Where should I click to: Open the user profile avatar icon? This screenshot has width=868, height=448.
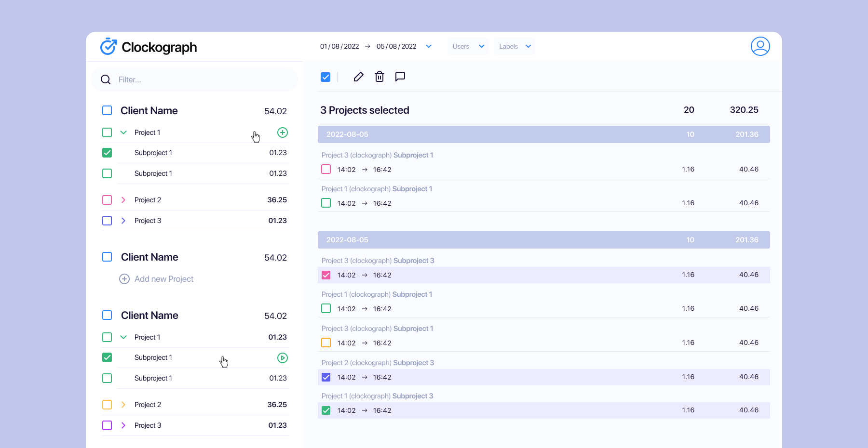760,46
